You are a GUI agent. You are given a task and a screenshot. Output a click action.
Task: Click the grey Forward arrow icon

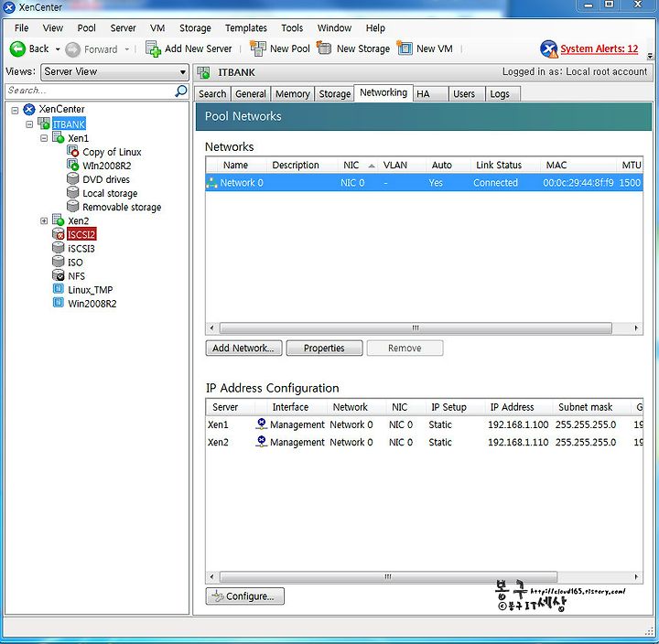tap(72, 49)
